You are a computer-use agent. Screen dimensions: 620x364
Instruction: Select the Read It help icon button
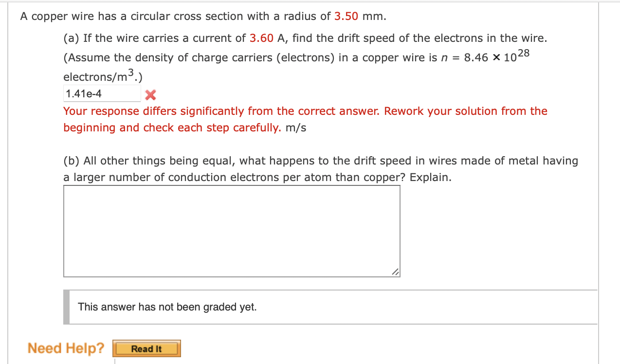(x=146, y=348)
